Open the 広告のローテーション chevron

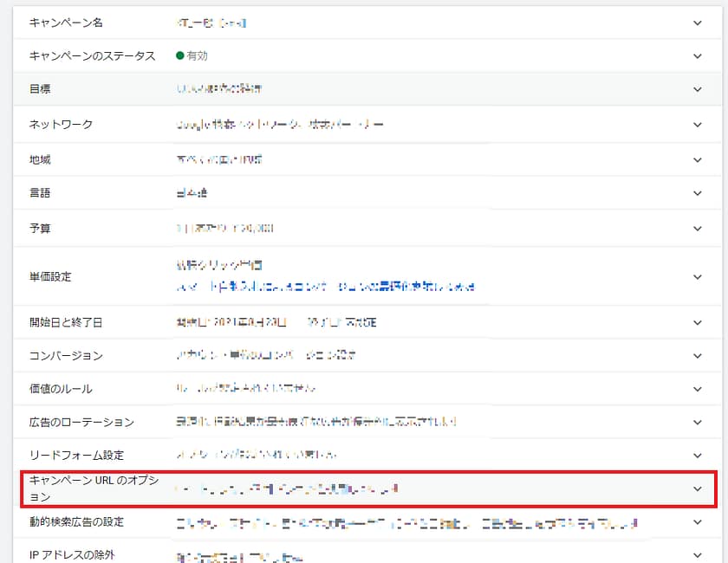tap(698, 423)
